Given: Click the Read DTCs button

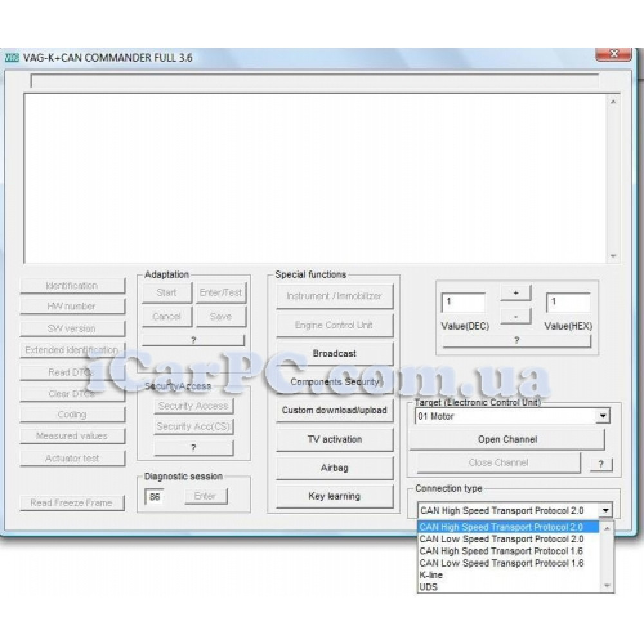Looking at the screenshot, I should (72, 372).
